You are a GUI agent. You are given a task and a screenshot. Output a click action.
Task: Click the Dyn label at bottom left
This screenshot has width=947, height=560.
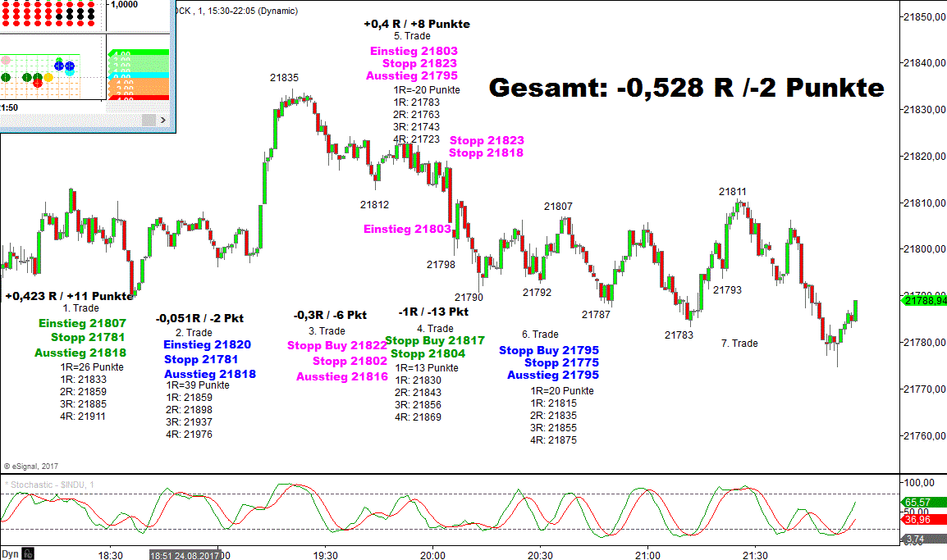(x=10, y=555)
